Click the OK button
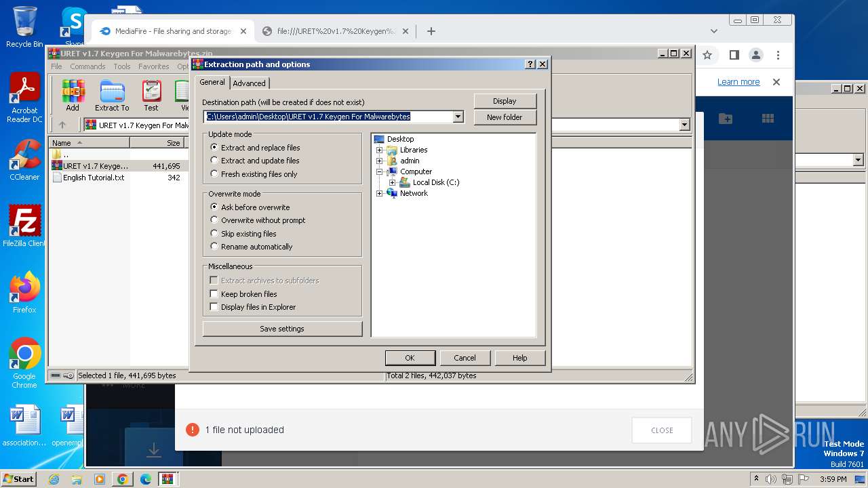The image size is (868, 488). [x=410, y=358]
